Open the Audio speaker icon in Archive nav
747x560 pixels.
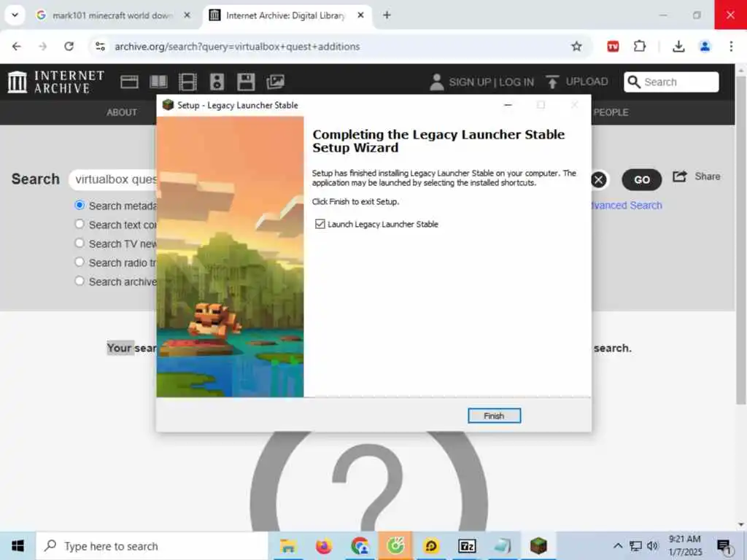coord(217,82)
